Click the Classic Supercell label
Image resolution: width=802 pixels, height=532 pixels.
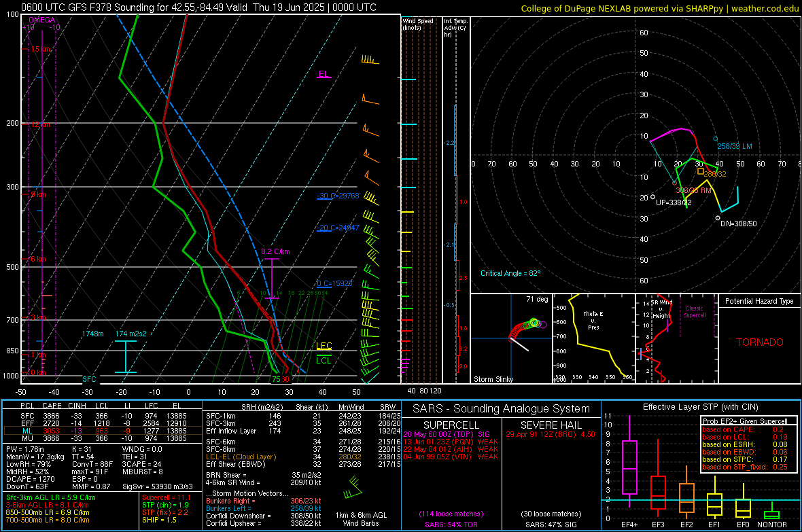tap(695, 312)
